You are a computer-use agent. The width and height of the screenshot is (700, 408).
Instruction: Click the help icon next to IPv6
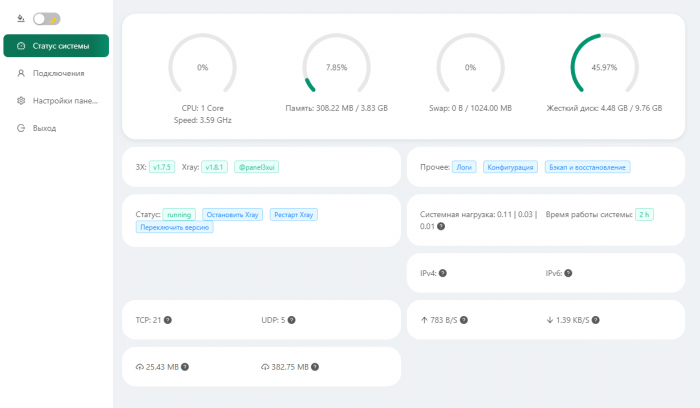pyautogui.click(x=569, y=273)
